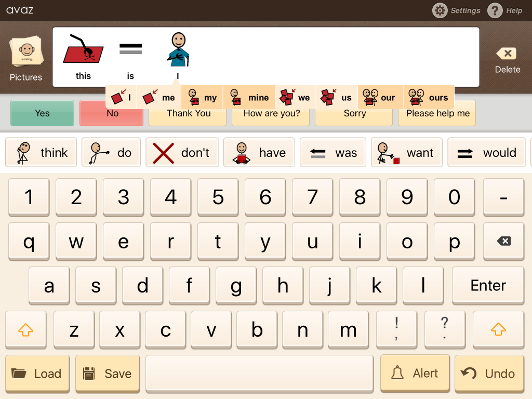Tap the question mark/period key

click(x=445, y=329)
